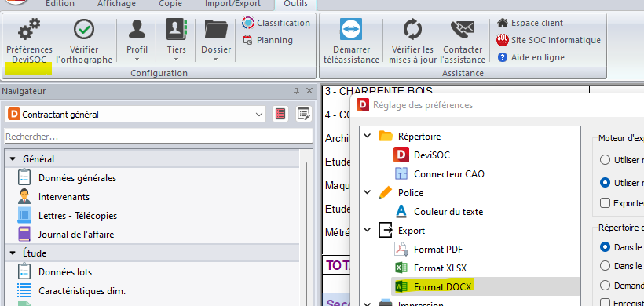Expand the Dossier dropdown arrow
Screen dimensions: 644x306
216,59
